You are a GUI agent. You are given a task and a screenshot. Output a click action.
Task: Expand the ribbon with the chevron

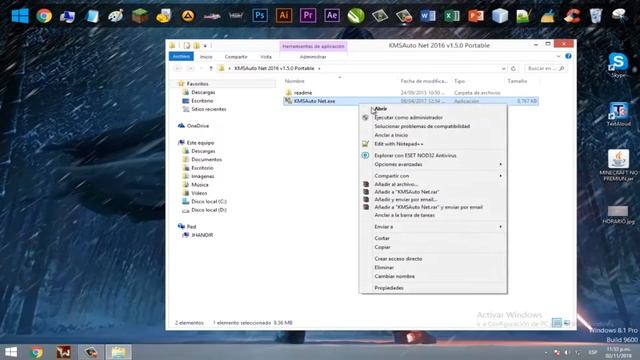click(x=558, y=56)
